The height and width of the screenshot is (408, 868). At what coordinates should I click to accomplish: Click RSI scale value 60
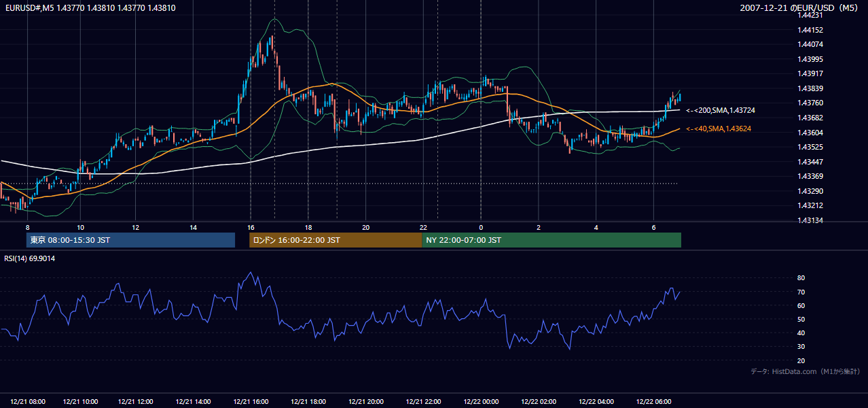[801, 305]
